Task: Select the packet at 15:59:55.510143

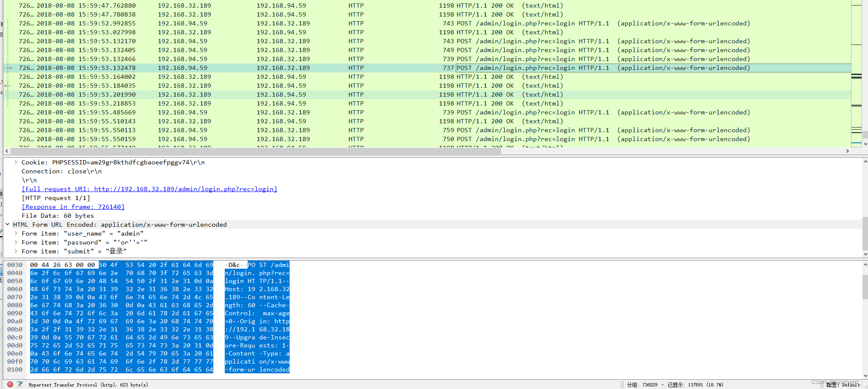Action: [427, 121]
